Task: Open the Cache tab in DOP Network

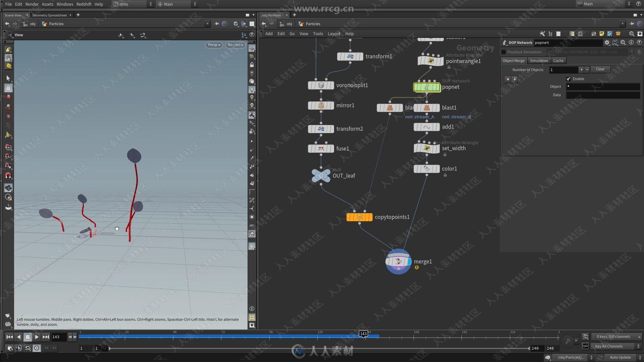Action: pos(558,61)
